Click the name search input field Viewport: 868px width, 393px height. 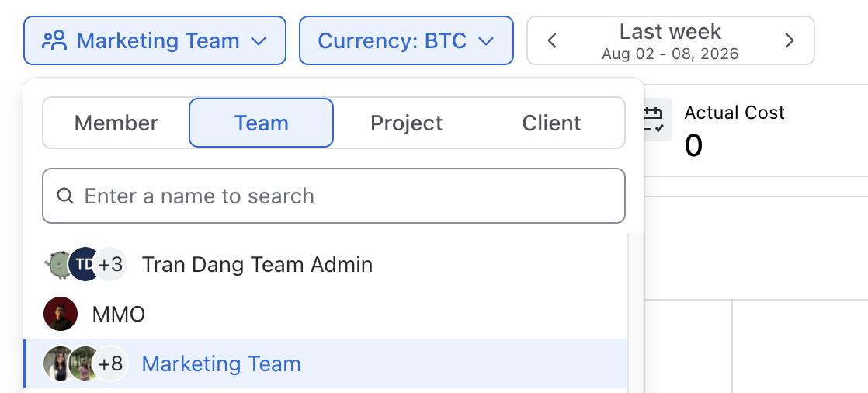334,196
